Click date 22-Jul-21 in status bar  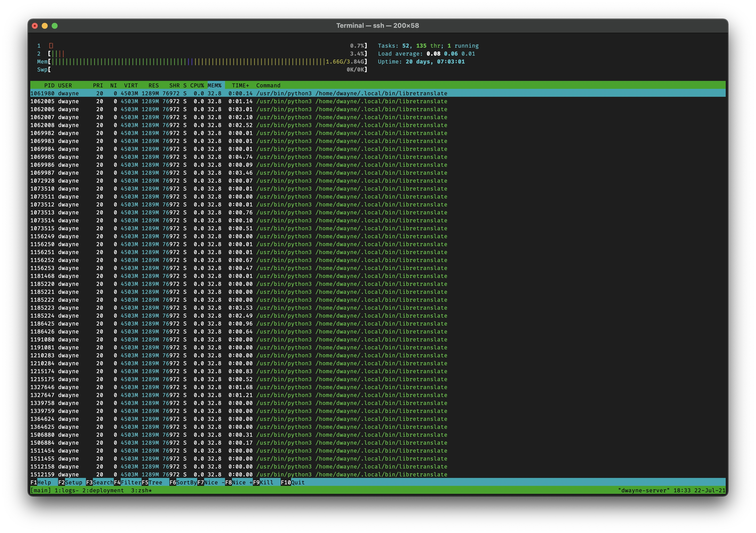click(710, 490)
